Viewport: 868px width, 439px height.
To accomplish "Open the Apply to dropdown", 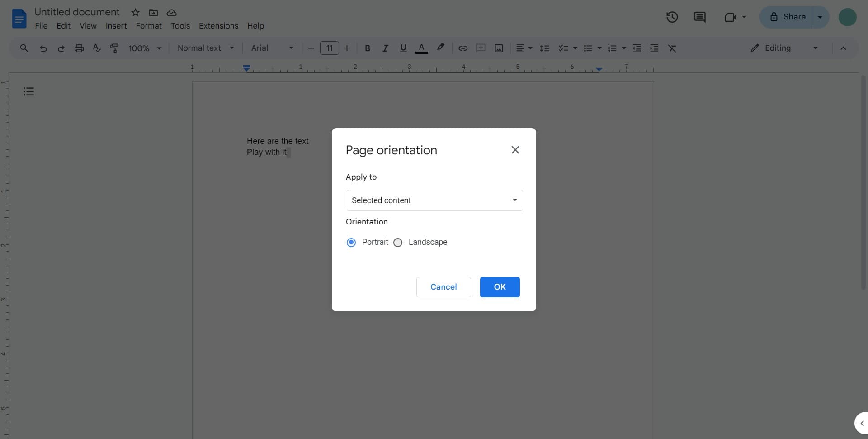I will [434, 200].
